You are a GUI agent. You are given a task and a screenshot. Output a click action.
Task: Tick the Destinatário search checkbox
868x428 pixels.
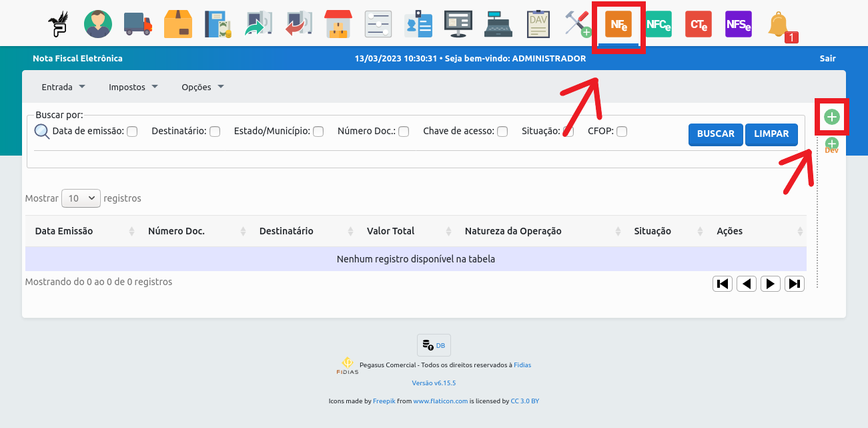click(215, 132)
